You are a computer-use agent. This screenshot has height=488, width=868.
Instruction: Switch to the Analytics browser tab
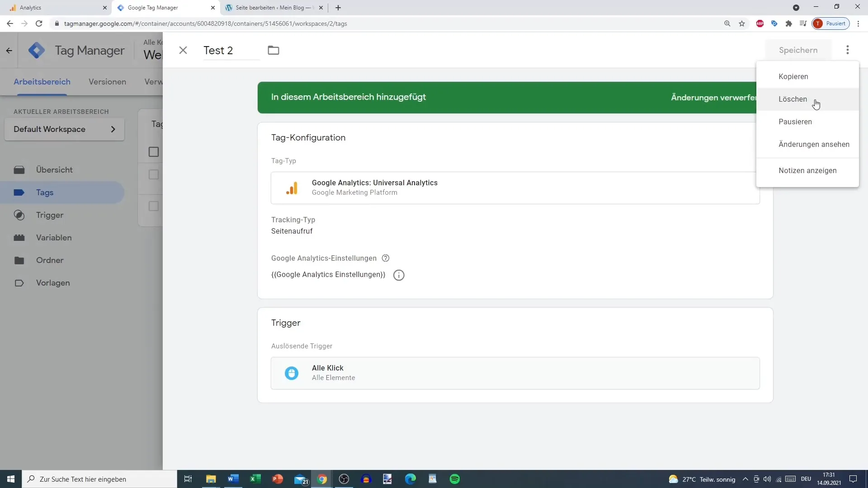(x=57, y=8)
